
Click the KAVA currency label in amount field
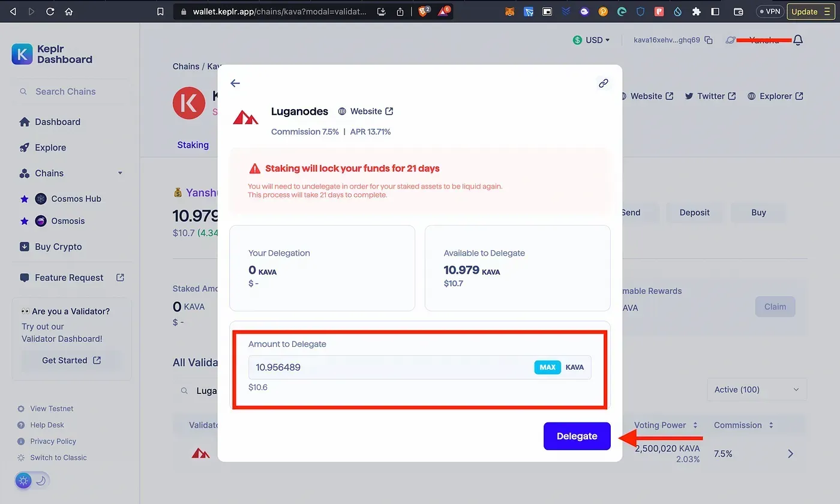coord(574,367)
